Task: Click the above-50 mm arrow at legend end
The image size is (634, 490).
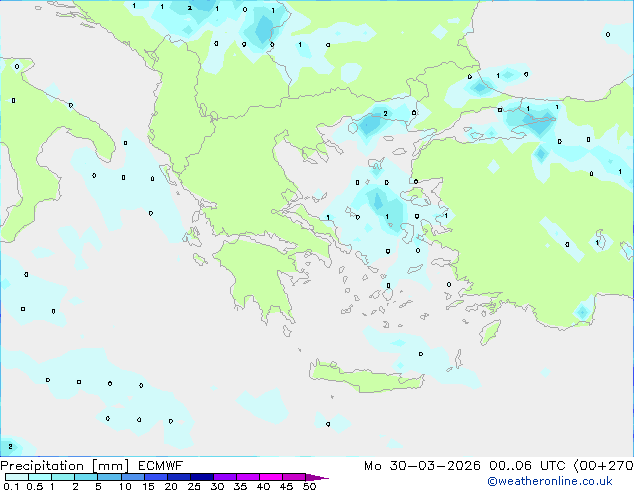Action: [x=317, y=477]
